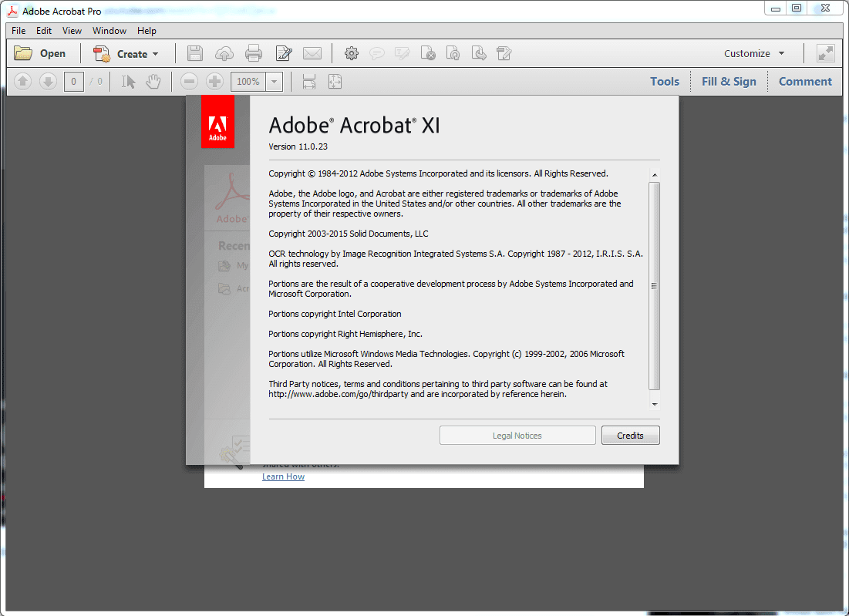Open the Tools pane
The height and width of the screenshot is (616, 849).
pos(665,82)
